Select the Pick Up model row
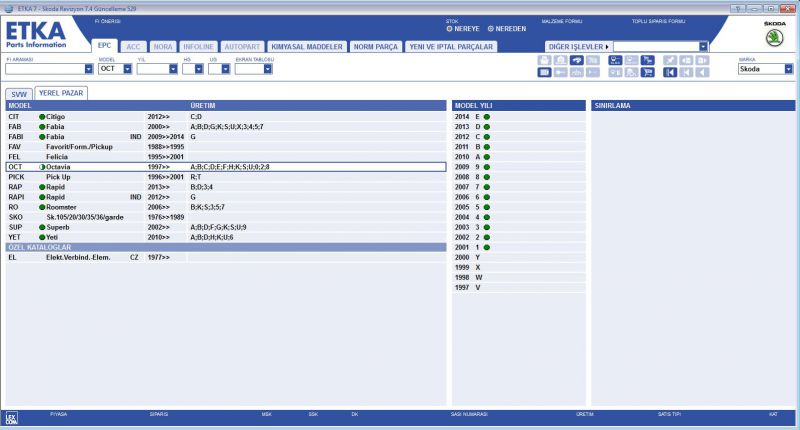800x430 pixels. [x=226, y=177]
